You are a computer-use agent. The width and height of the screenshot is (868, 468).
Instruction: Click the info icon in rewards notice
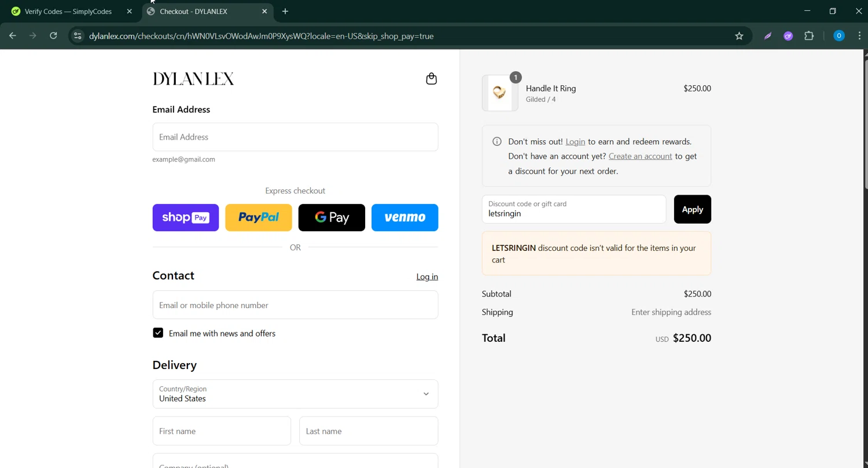point(496,141)
